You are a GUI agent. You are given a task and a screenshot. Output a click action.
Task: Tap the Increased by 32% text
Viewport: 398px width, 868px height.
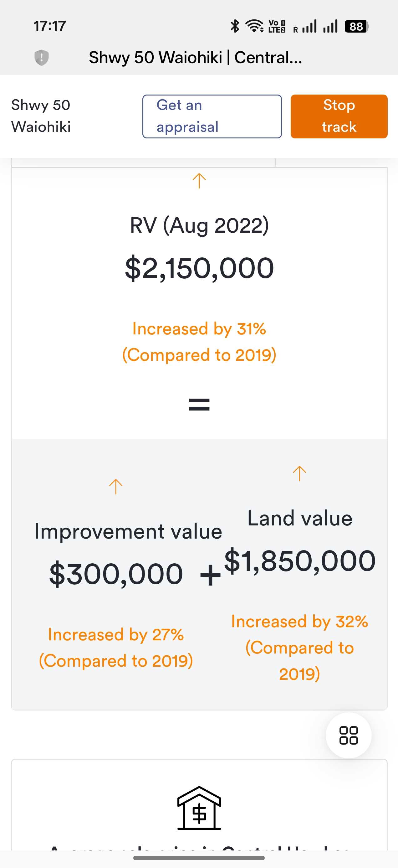[x=299, y=622]
